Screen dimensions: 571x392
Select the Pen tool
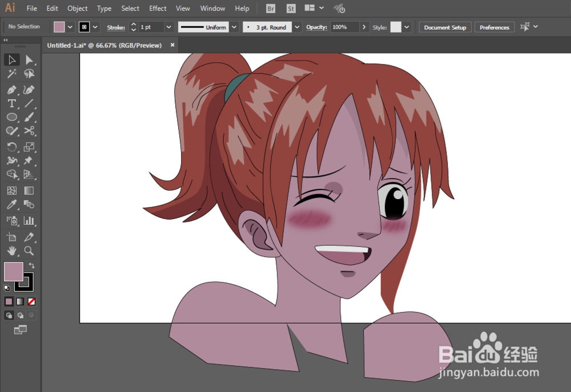tap(11, 90)
